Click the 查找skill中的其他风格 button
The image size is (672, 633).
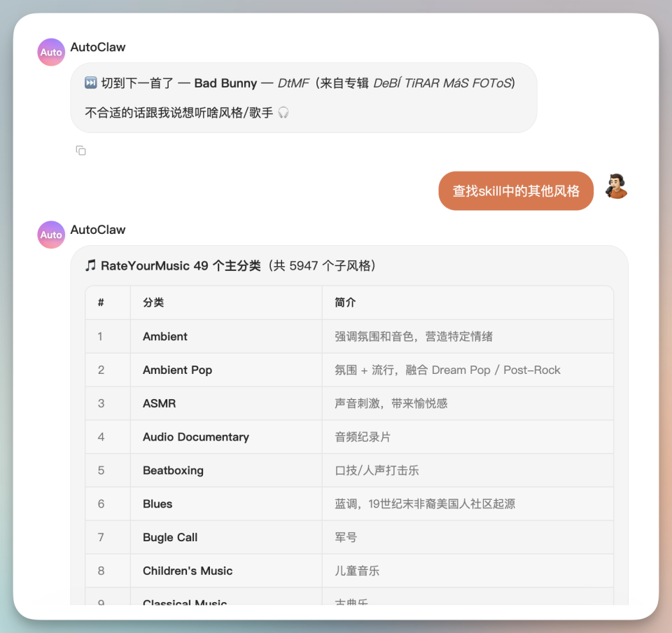click(x=516, y=190)
